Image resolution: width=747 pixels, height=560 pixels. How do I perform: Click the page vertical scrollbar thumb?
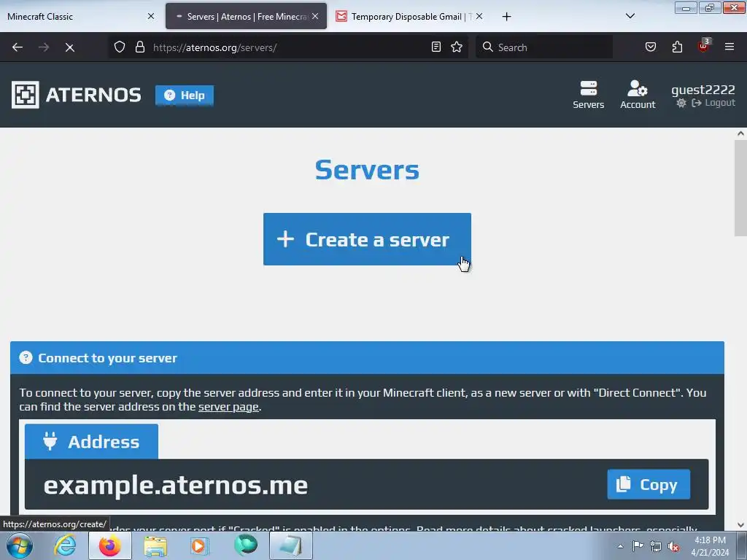click(740, 188)
